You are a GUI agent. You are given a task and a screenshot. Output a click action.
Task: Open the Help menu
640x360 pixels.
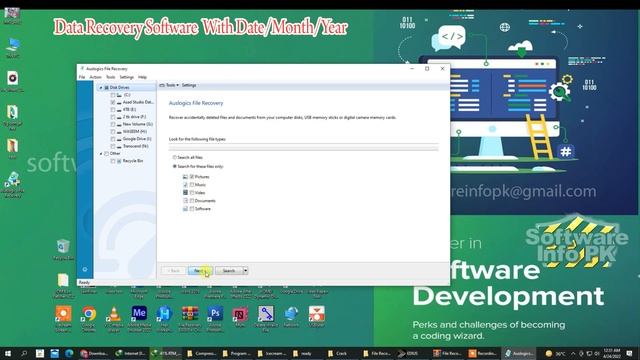tap(142, 77)
